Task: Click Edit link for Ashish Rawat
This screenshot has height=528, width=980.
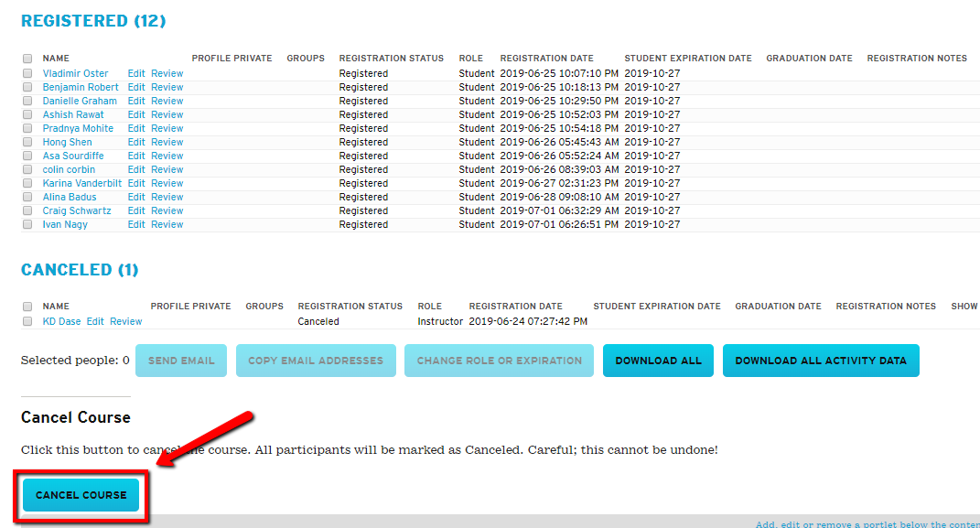Action: (136, 114)
